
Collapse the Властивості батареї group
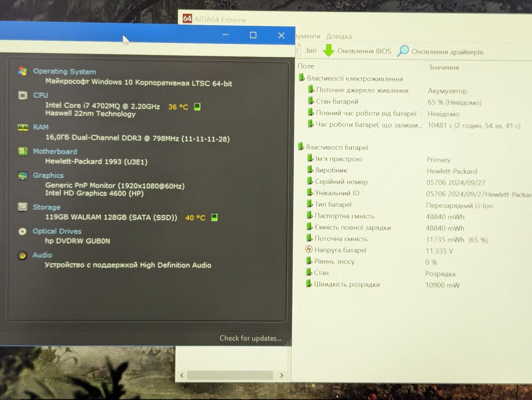pyautogui.click(x=301, y=147)
